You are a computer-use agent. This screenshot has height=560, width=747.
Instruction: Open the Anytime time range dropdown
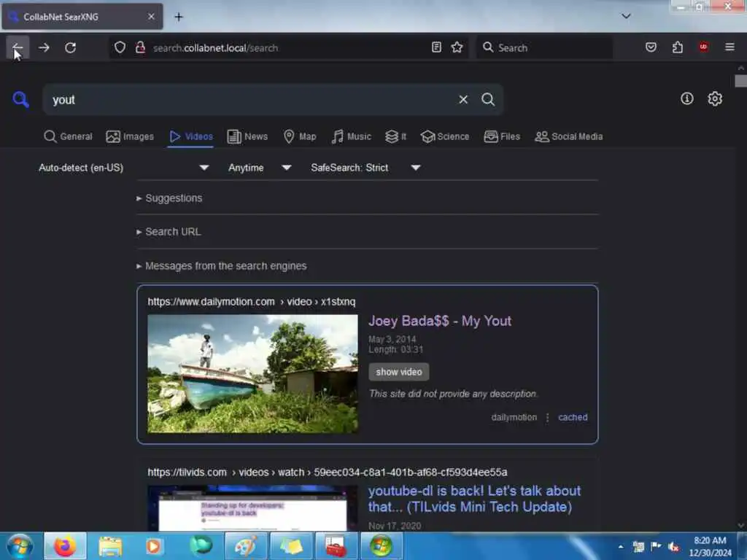click(260, 168)
